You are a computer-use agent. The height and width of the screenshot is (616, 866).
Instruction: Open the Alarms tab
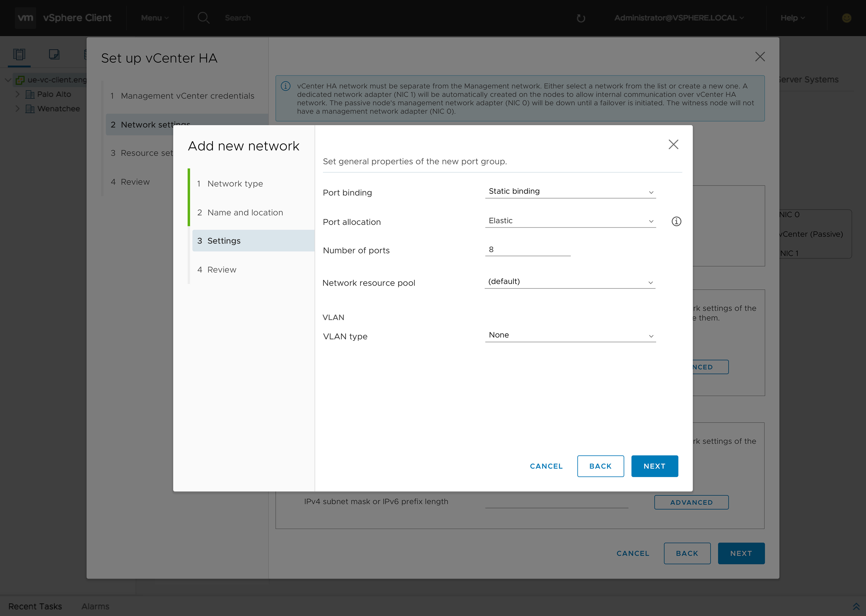tap(95, 606)
